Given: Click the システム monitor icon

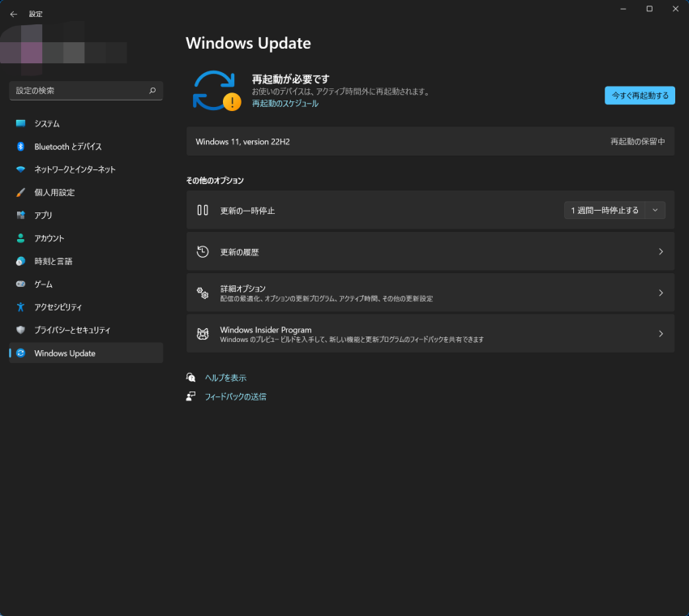Looking at the screenshot, I should (20, 123).
